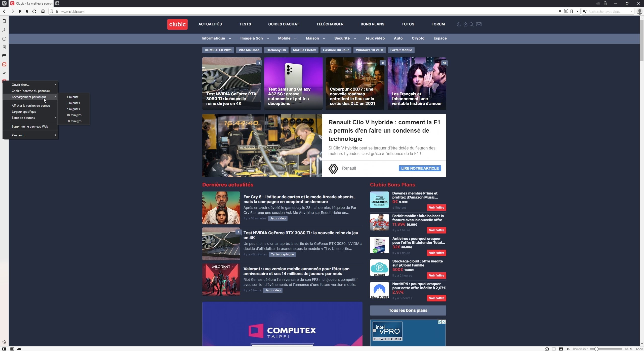Image resolution: width=644 pixels, height=351 pixels.
Task: Open the Downloads panel in sidebar
Action: [x=4, y=30]
